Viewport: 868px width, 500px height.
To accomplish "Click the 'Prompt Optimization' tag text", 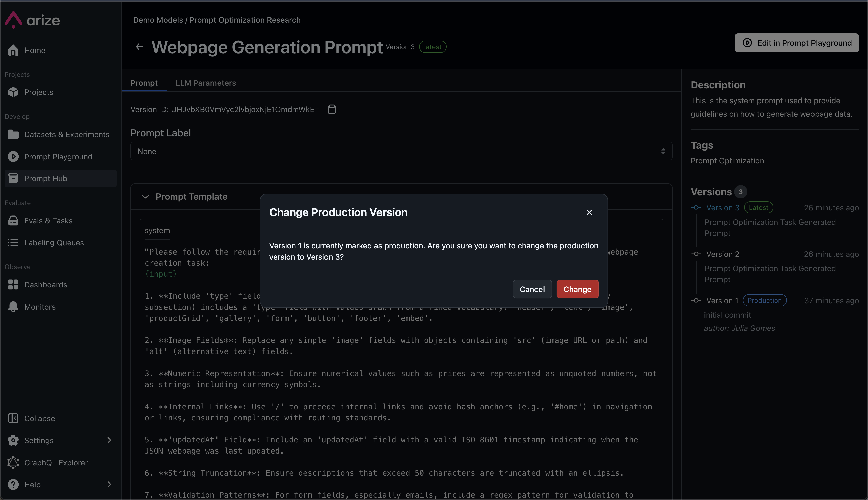I will (727, 160).
